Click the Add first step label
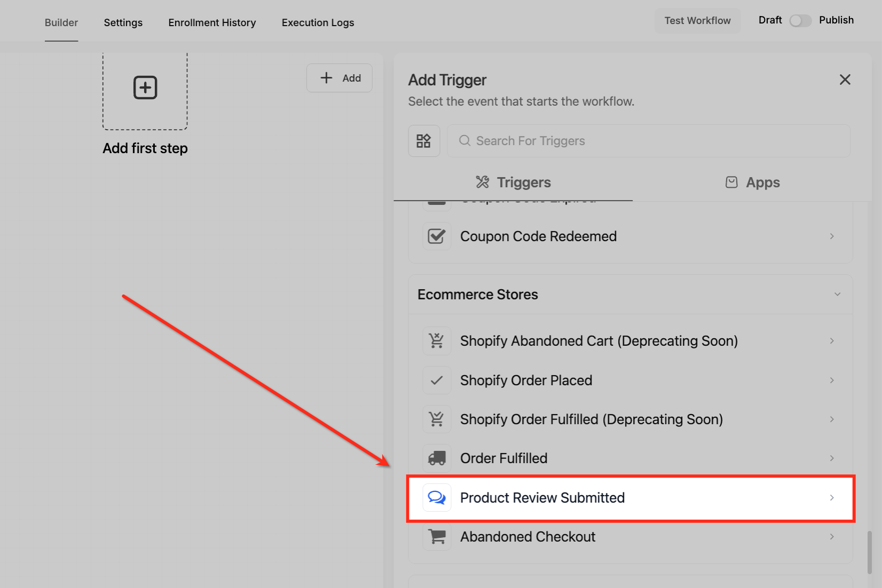882x588 pixels. tap(145, 148)
